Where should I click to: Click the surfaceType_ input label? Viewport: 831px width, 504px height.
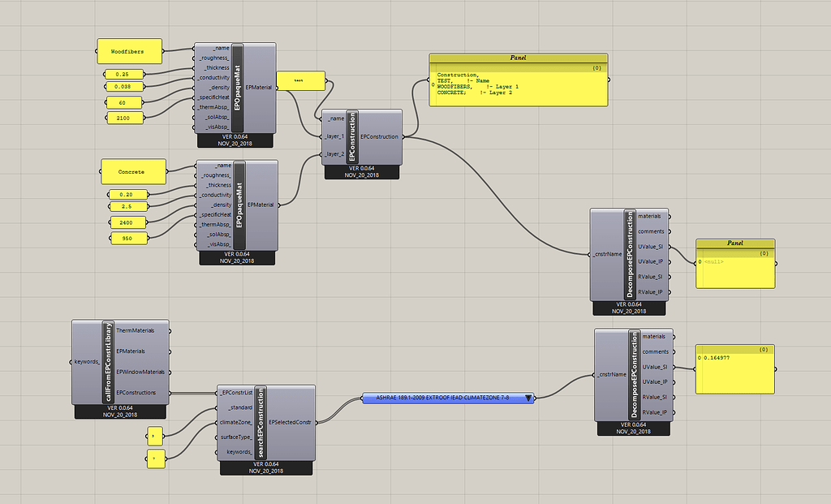coord(236,437)
